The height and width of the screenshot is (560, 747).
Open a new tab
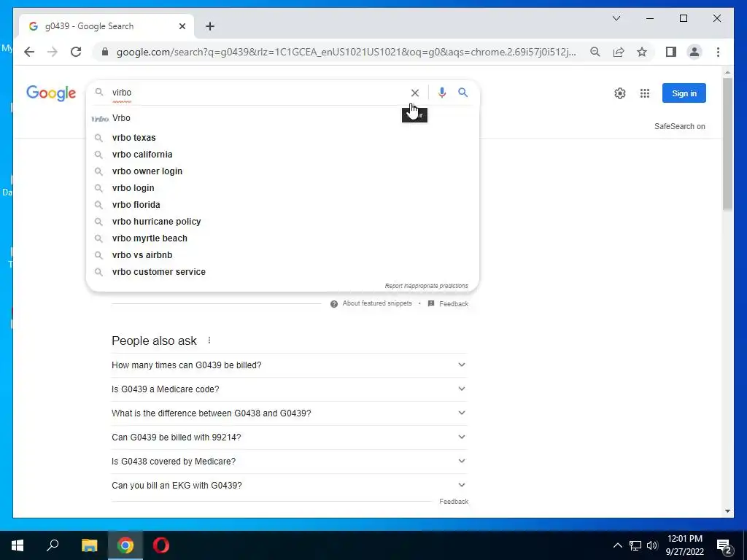[x=210, y=26]
